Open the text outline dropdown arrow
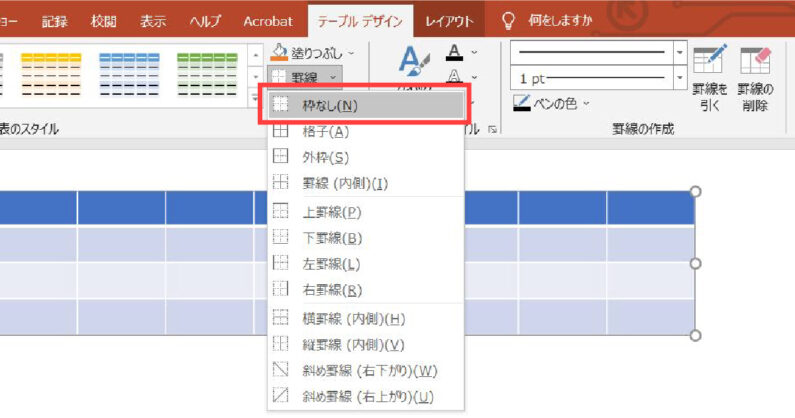The image size is (795, 418). [x=475, y=77]
